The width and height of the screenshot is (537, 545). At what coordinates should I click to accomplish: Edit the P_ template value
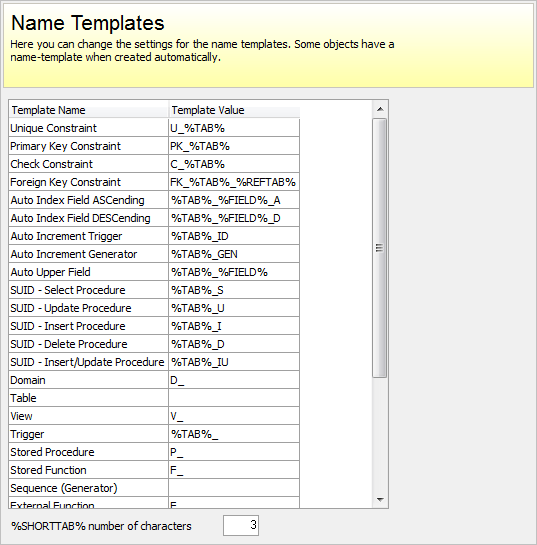[x=234, y=453]
